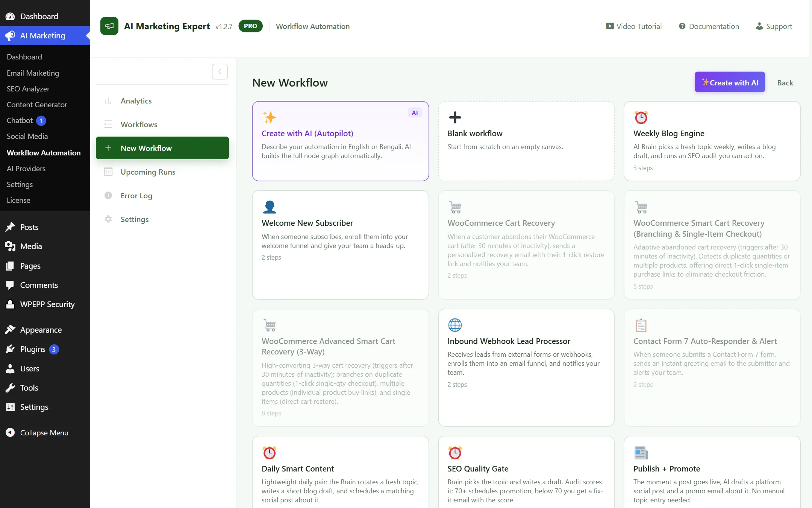Image resolution: width=812 pixels, height=508 pixels.
Task: Click the WordPress Dashboard gauge icon
Action: coord(10,16)
